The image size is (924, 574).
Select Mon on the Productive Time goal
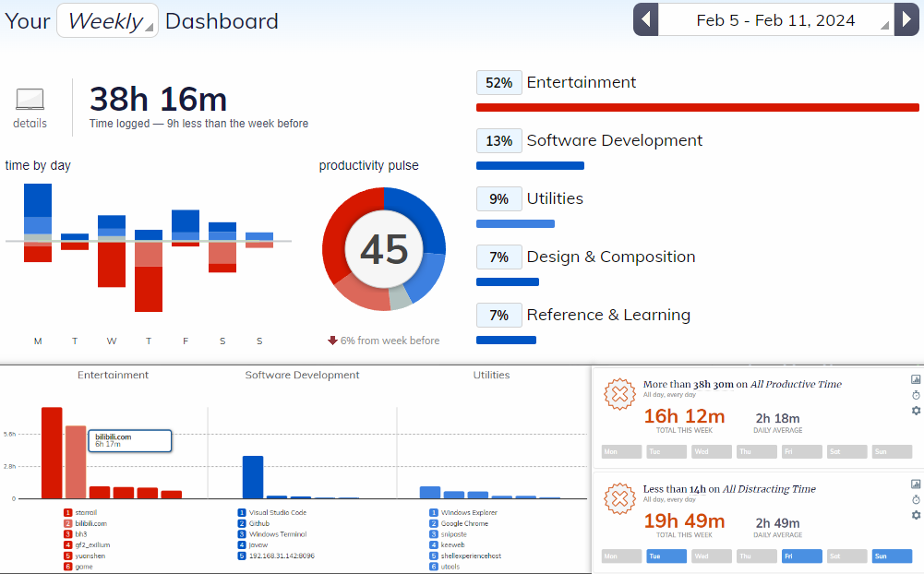click(621, 452)
